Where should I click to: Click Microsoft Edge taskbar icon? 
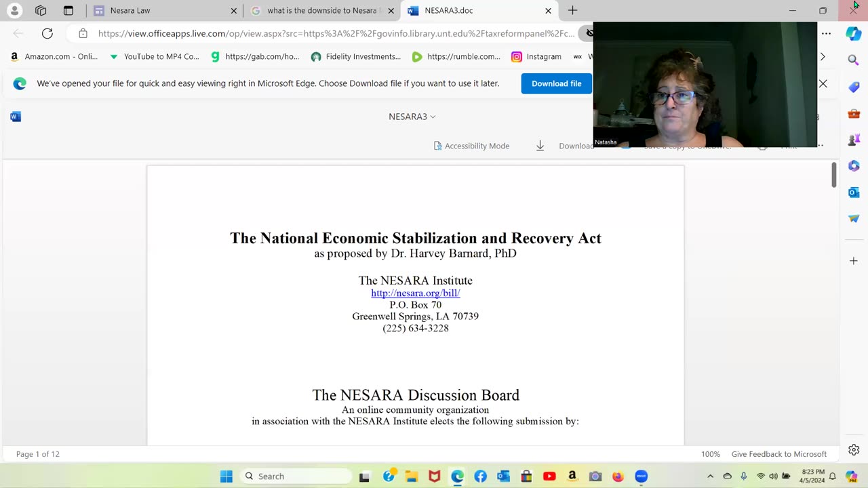tap(458, 476)
